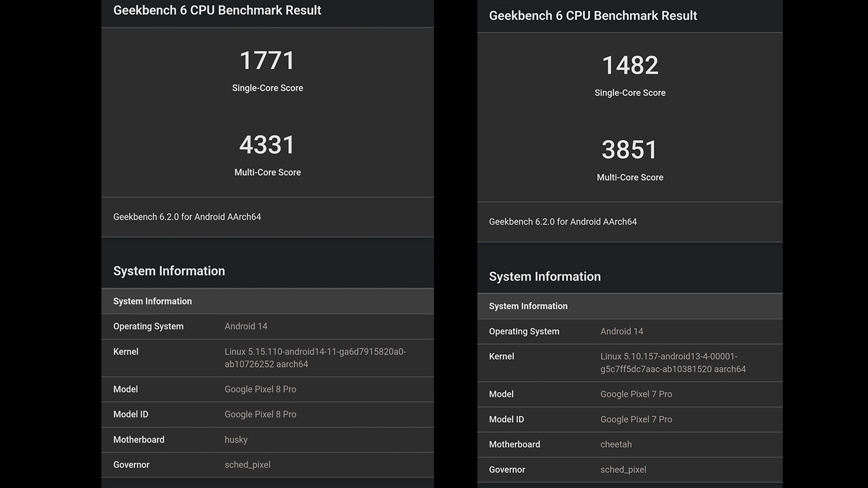Screen dimensions: 868x488
Task: Select the Linux 5.15.110 kernel string
Action: pyautogui.click(x=315, y=358)
